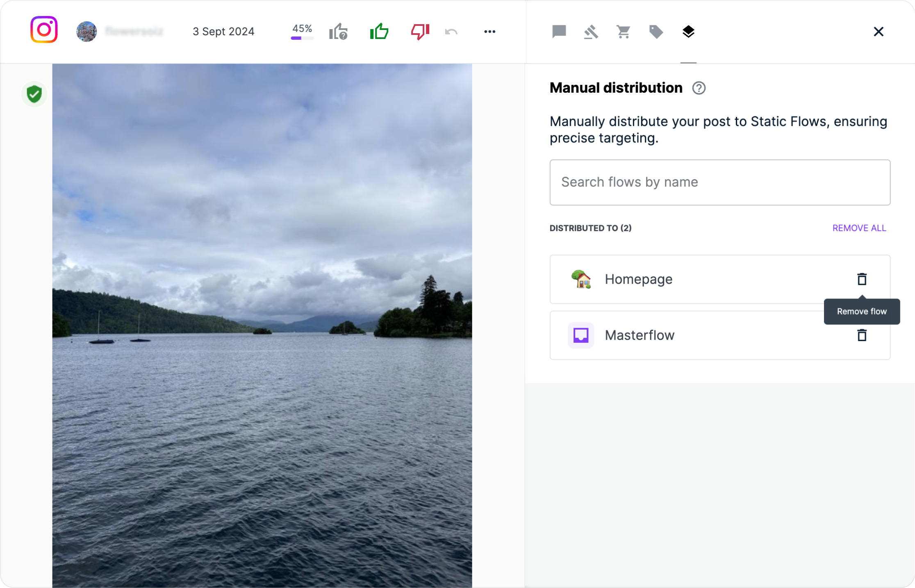Click the thumbs-up question mark icon

click(x=338, y=32)
